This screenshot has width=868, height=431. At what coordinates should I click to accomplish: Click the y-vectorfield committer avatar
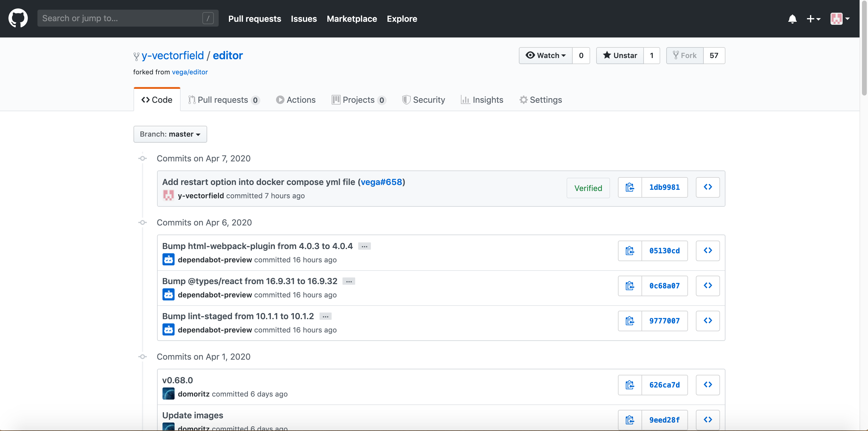(168, 195)
